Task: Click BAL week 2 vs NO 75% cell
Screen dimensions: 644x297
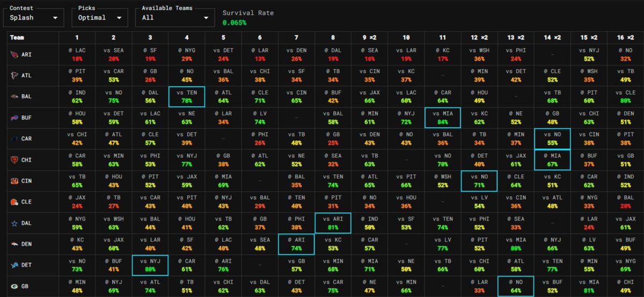Action: 113,98
